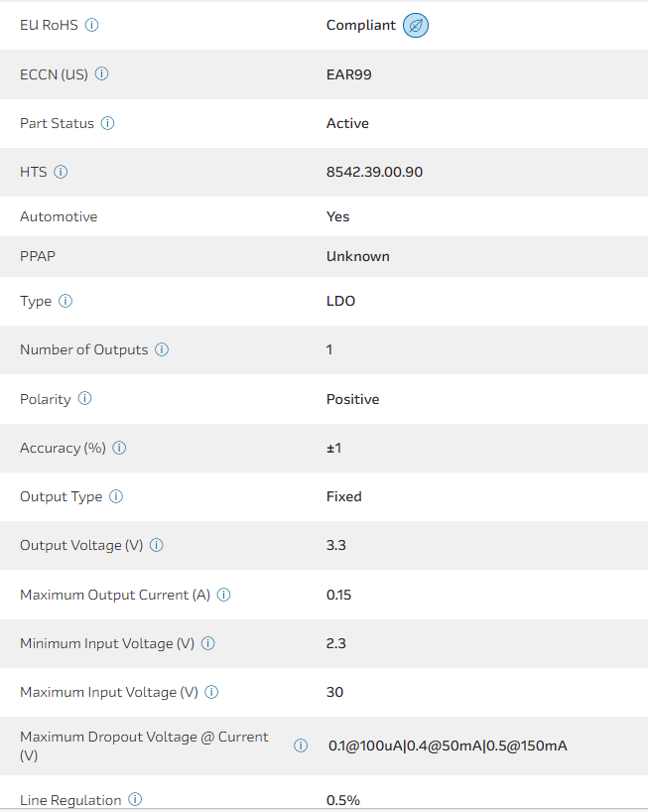The width and height of the screenshot is (648, 812).
Task: Open Minimum Input Voltage info icon
Action: [208, 643]
